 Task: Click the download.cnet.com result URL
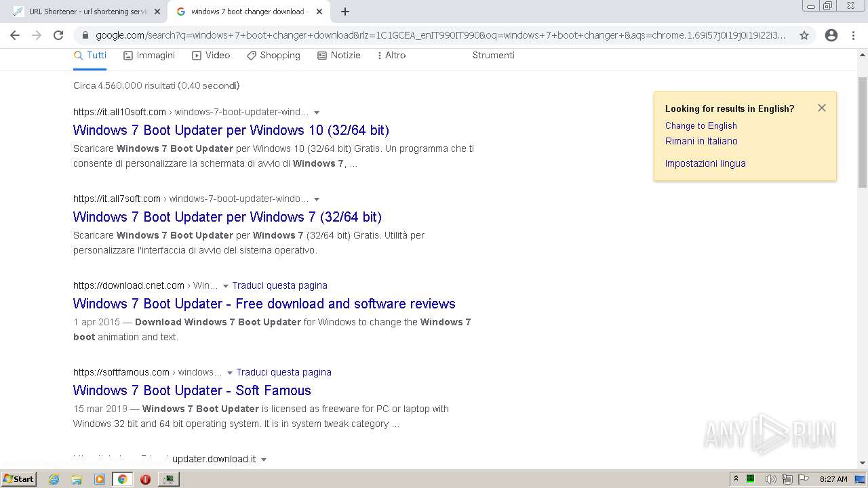(129, 285)
